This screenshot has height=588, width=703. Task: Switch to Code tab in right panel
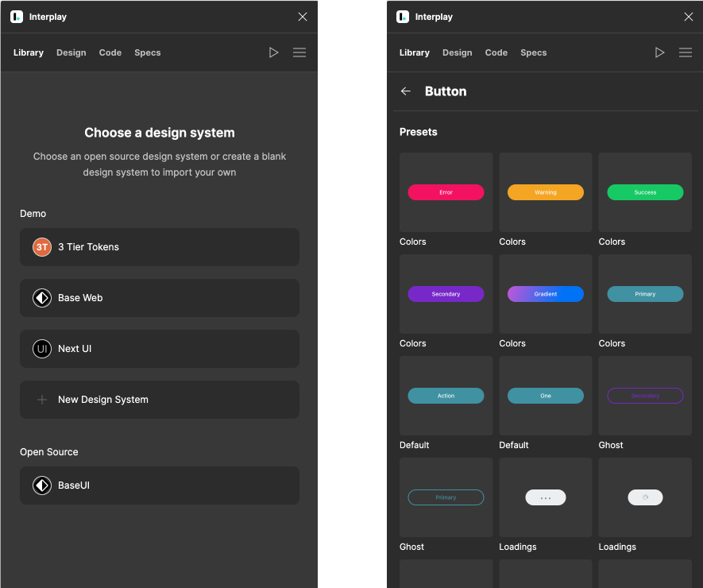pos(496,52)
